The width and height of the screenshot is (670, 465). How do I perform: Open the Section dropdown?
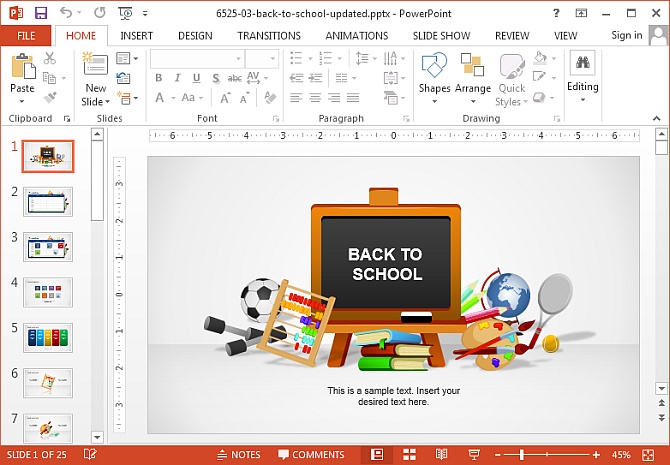point(127,98)
